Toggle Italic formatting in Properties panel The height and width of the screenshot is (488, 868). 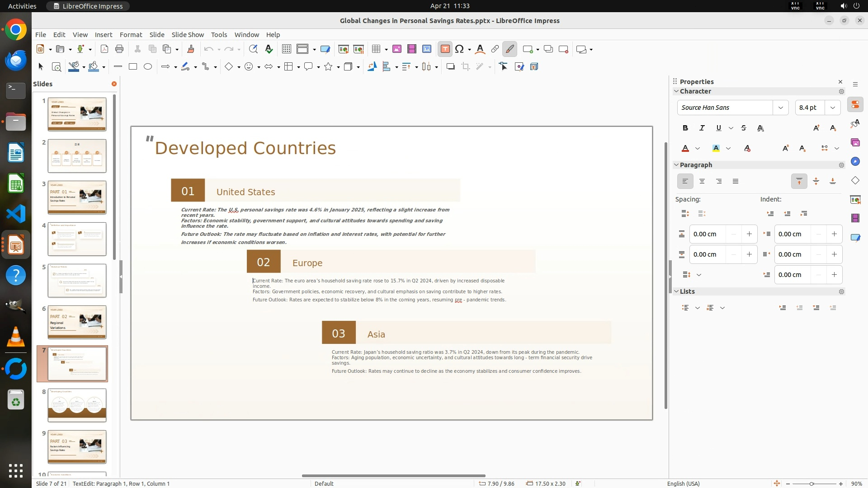point(702,128)
